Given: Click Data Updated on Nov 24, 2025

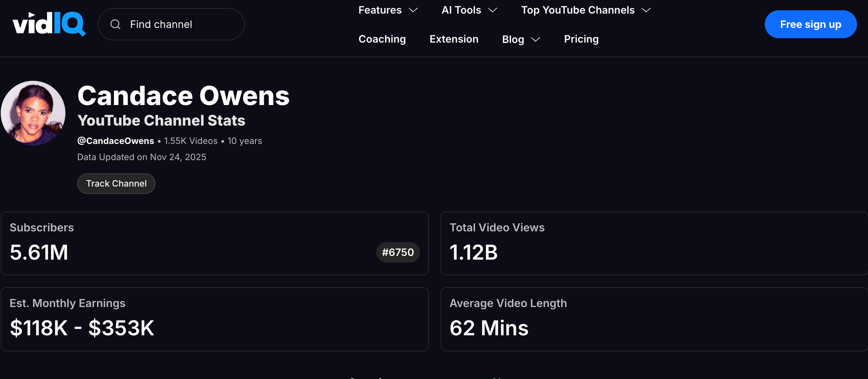Looking at the screenshot, I should point(141,157).
